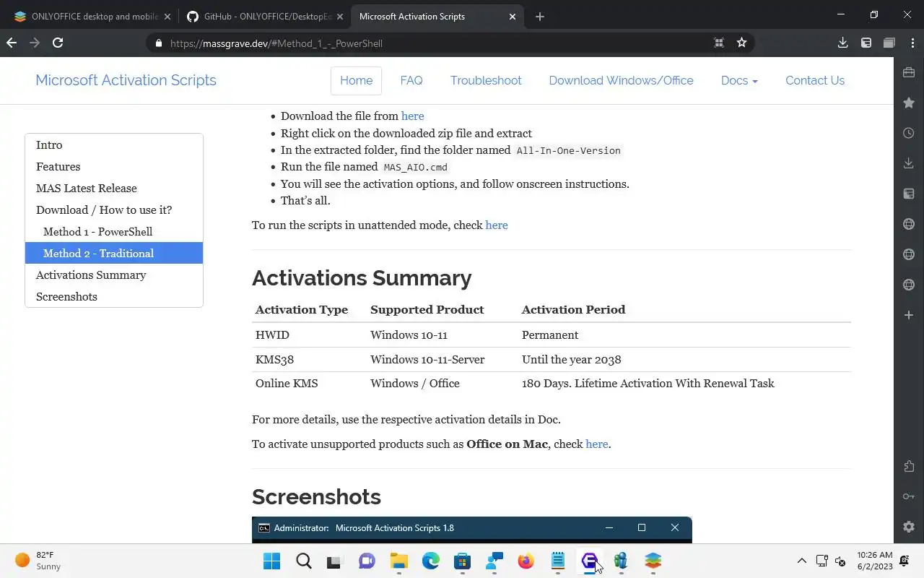924x578 pixels.
Task: Click the 'here' link after 'Download the file from'
Action: [412, 116]
